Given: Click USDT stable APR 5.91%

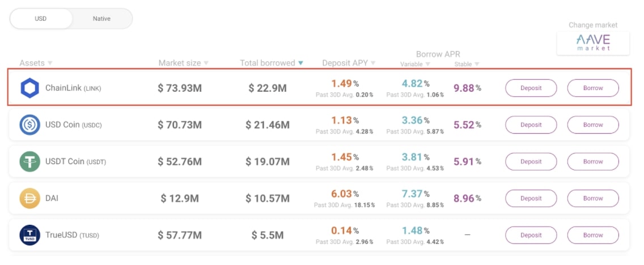Looking at the screenshot, I should click(467, 161).
